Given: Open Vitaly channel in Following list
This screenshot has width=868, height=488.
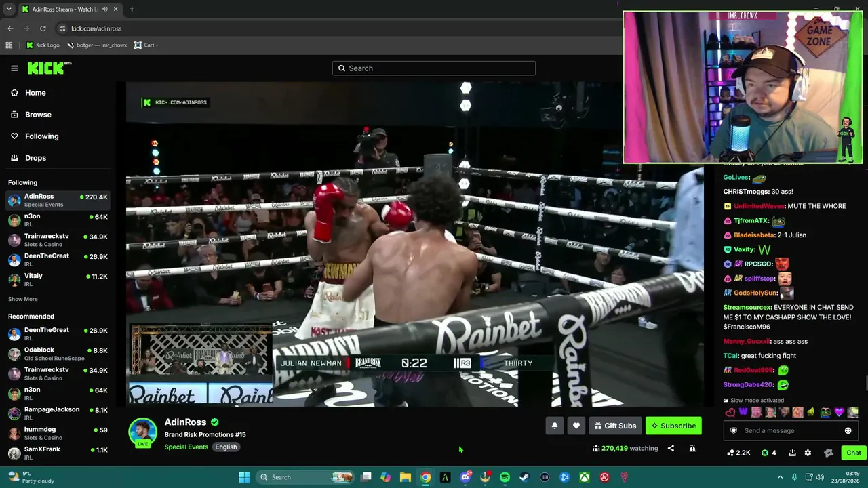Looking at the screenshot, I should tap(58, 279).
